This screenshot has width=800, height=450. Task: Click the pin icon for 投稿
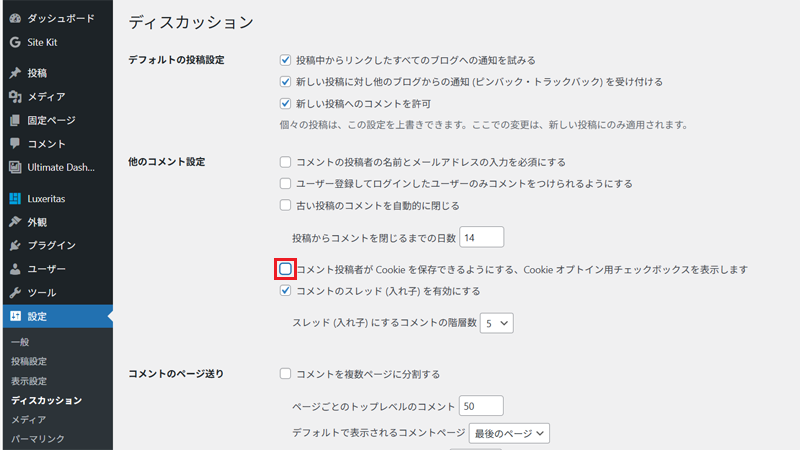click(15, 73)
